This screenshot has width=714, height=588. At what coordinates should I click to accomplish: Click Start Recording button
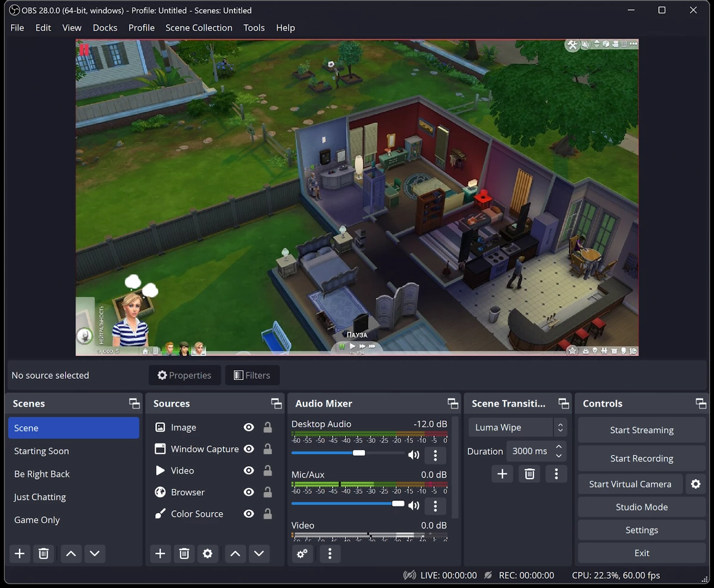(x=641, y=458)
